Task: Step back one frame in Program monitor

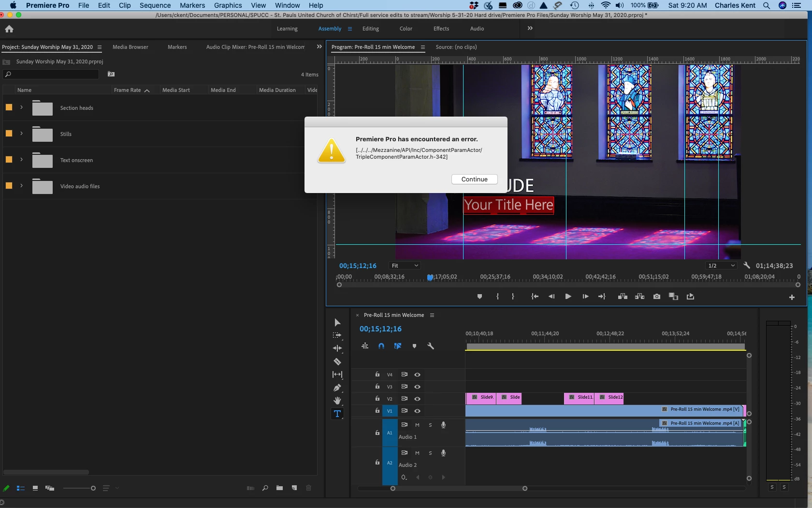Action: pyautogui.click(x=551, y=297)
